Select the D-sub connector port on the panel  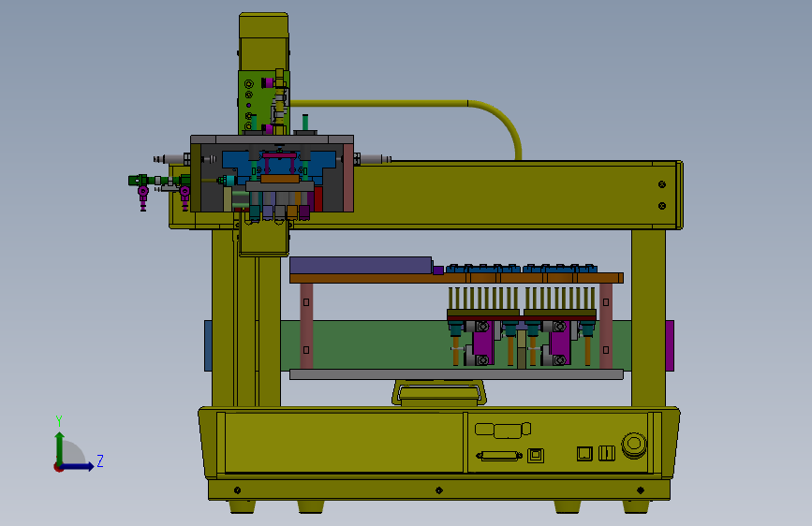click(498, 456)
